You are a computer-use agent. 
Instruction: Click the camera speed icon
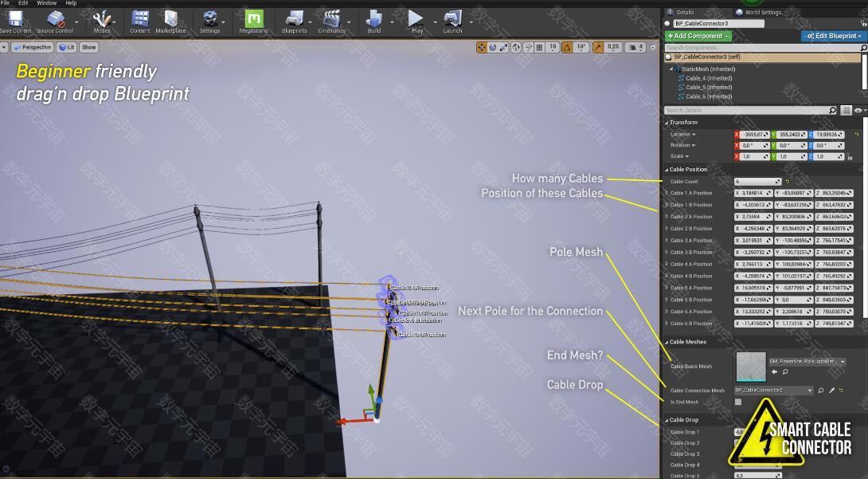[x=634, y=48]
